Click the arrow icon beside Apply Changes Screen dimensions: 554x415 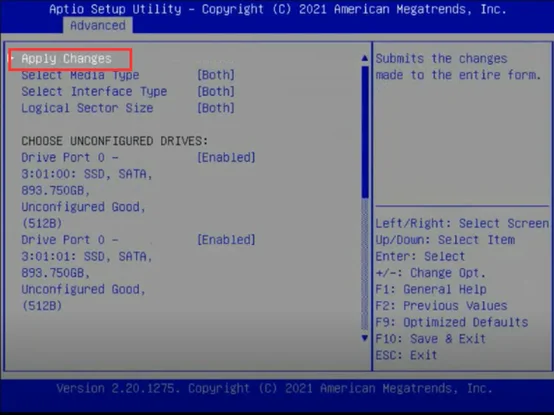[x=12, y=58]
